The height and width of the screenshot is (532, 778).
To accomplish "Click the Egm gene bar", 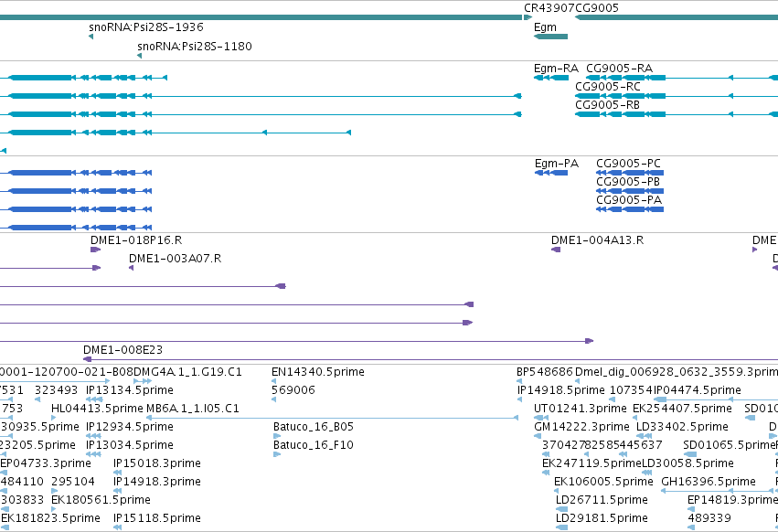I will tap(550, 37).
